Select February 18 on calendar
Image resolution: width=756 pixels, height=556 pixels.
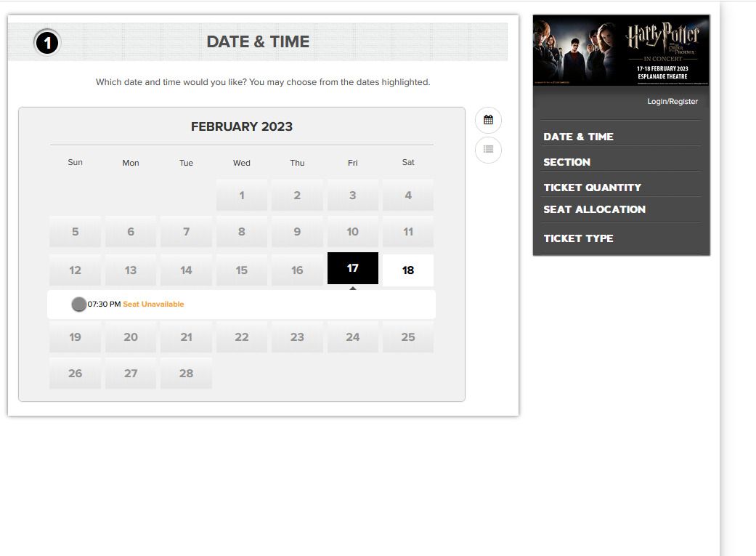click(408, 270)
